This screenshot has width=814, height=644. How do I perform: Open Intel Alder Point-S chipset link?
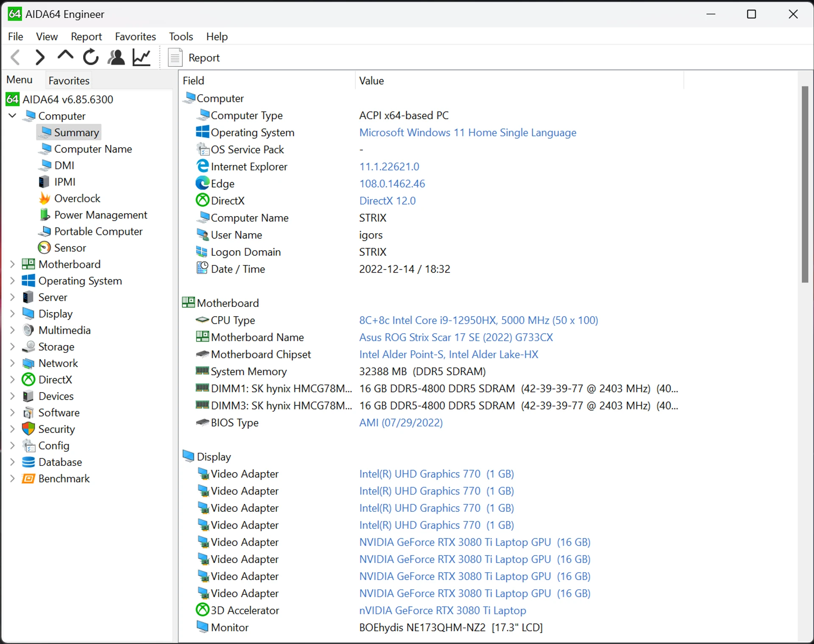(x=449, y=354)
